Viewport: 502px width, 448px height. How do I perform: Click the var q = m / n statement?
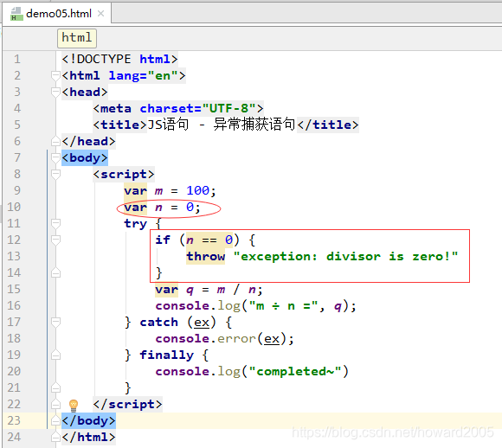209,289
